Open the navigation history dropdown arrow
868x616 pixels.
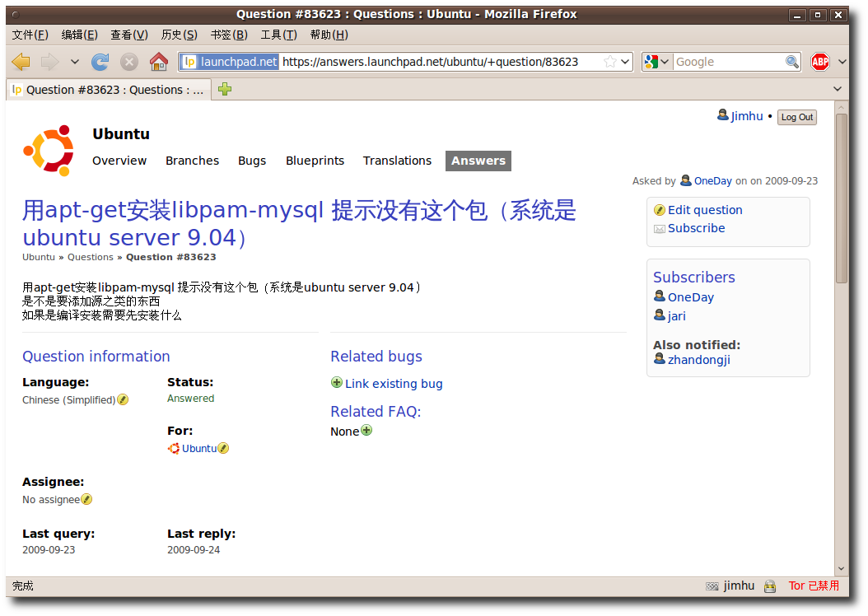pos(75,62)
